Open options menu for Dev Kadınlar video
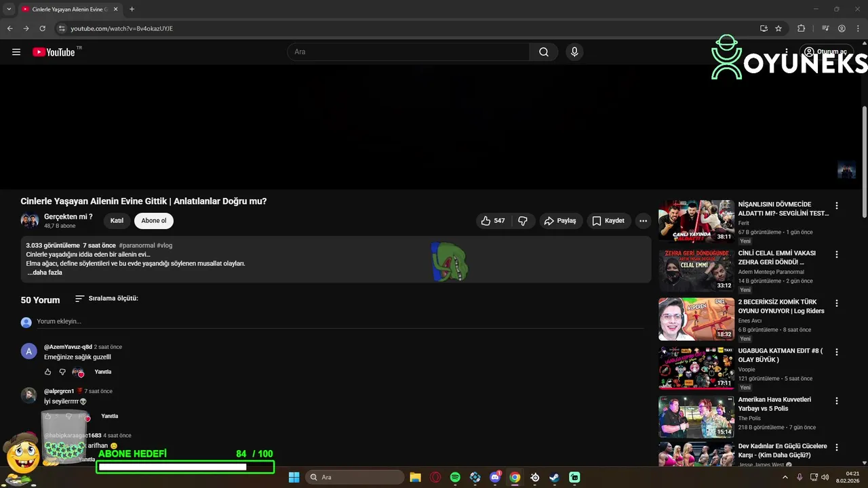The width and height of the screenshot is (868, 488). tap(836, 448)
